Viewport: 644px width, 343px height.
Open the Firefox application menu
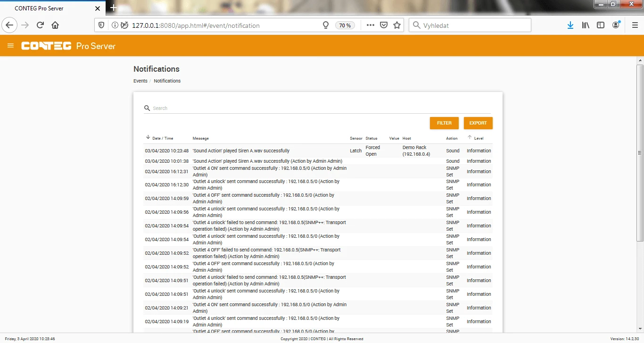click(635, 25)
